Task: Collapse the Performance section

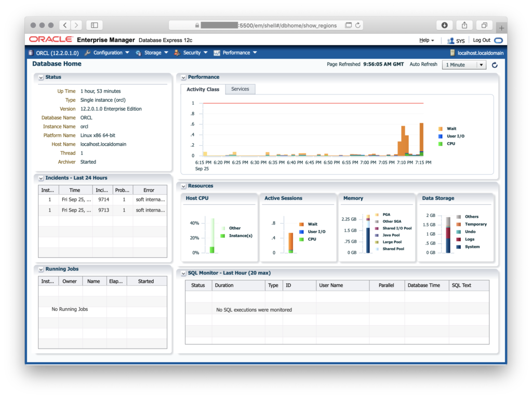Action: point(183,77)
